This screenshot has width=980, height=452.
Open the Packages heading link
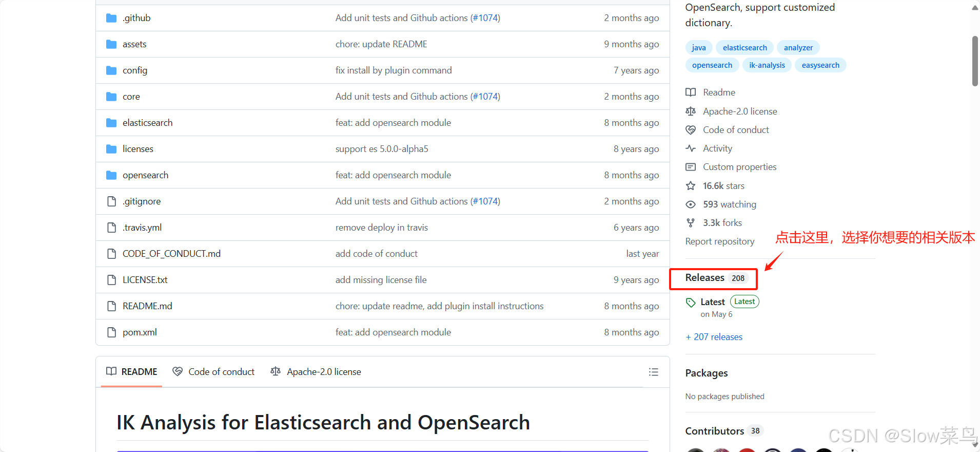click(707, 373)
